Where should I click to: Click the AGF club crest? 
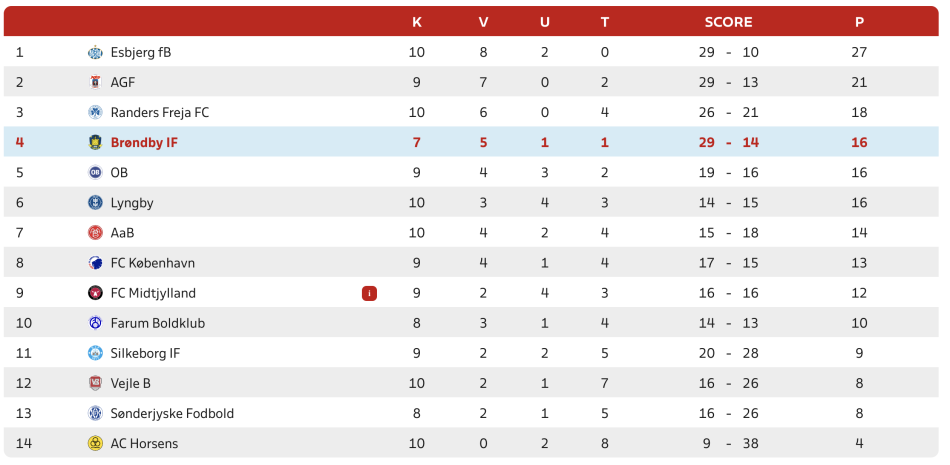(95, 82)
